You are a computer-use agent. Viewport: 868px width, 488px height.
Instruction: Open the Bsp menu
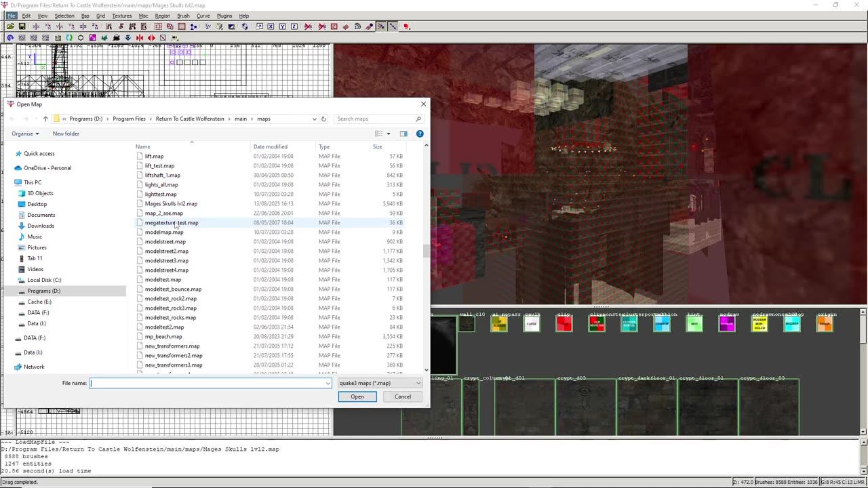click(85, 16)
